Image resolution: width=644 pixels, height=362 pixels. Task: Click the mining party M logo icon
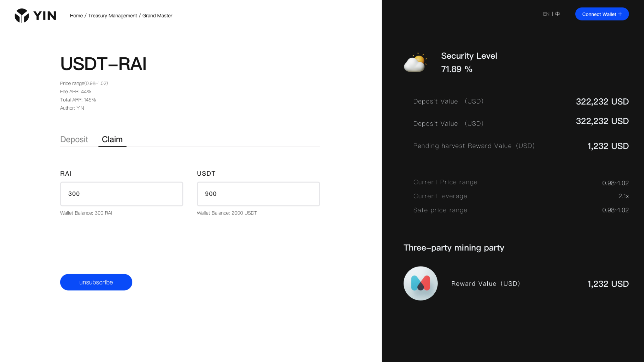[x=420, y=283]
